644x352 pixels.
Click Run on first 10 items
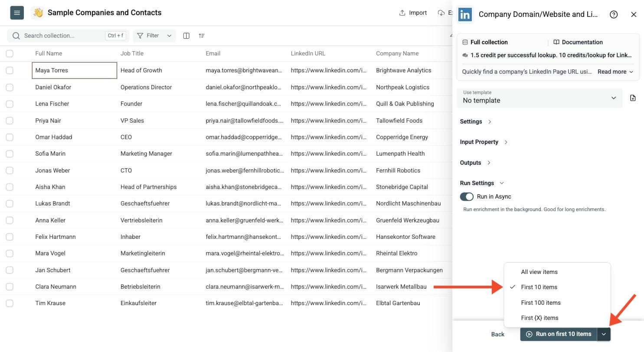559,334
